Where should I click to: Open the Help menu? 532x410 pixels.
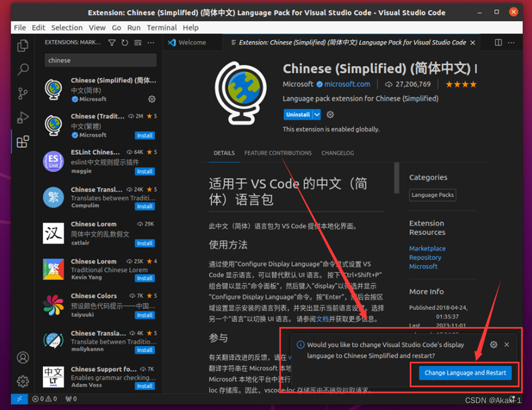tap(190, 28)
